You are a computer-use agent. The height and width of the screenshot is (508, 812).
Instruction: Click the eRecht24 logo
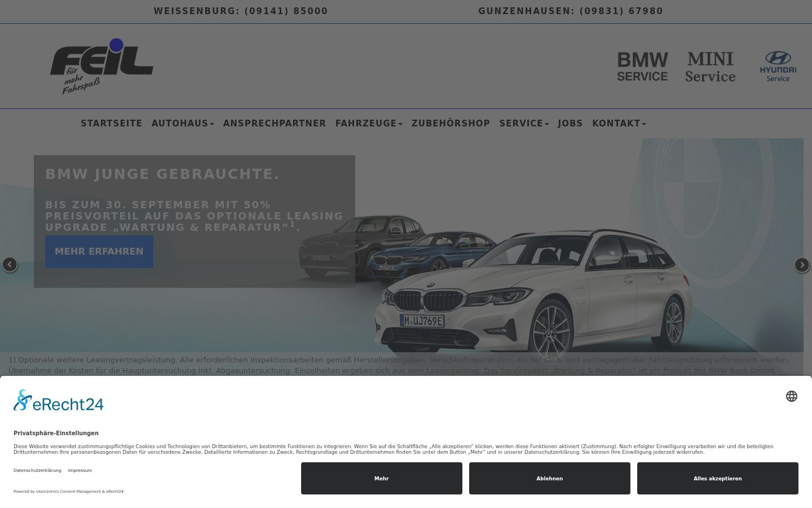pyautogui.click(x=59, y=400)
